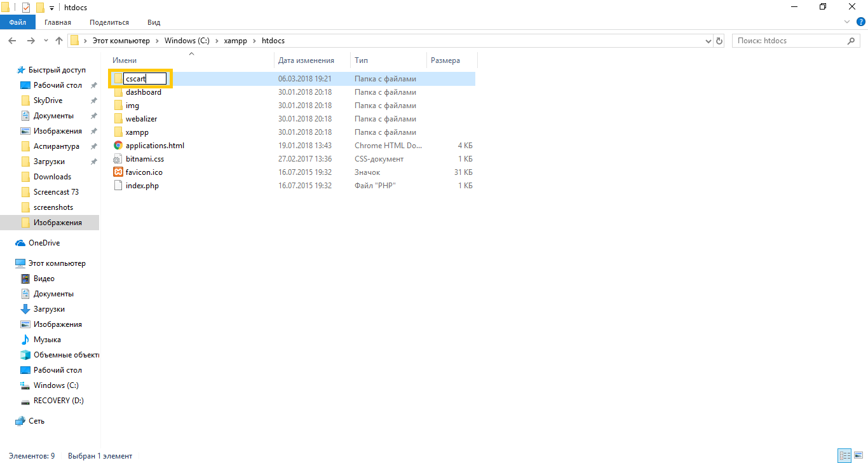This screenshot has width=868, height=463.
Task: Select the img folder icon
Action: pyautogui.click(x=118, y=106)
